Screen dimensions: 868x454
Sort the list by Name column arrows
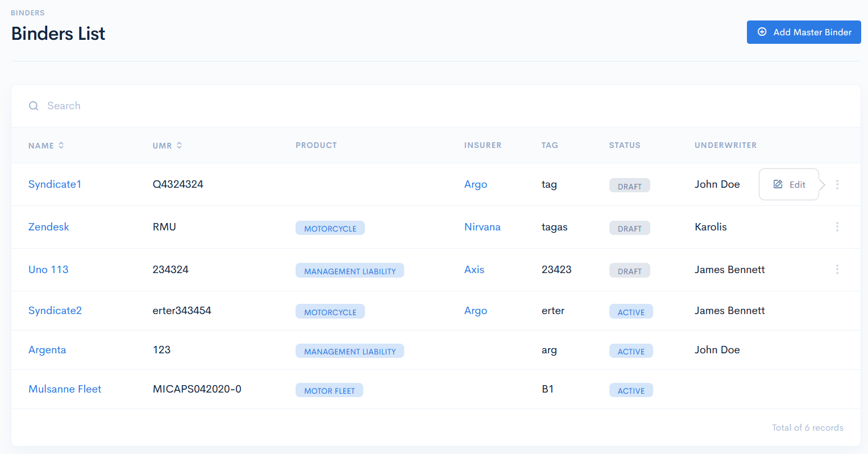[x=61, y=146]
